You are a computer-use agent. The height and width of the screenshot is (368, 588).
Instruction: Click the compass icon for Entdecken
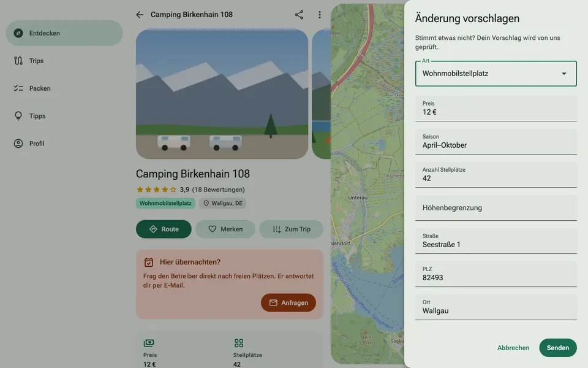click(18, 33)
